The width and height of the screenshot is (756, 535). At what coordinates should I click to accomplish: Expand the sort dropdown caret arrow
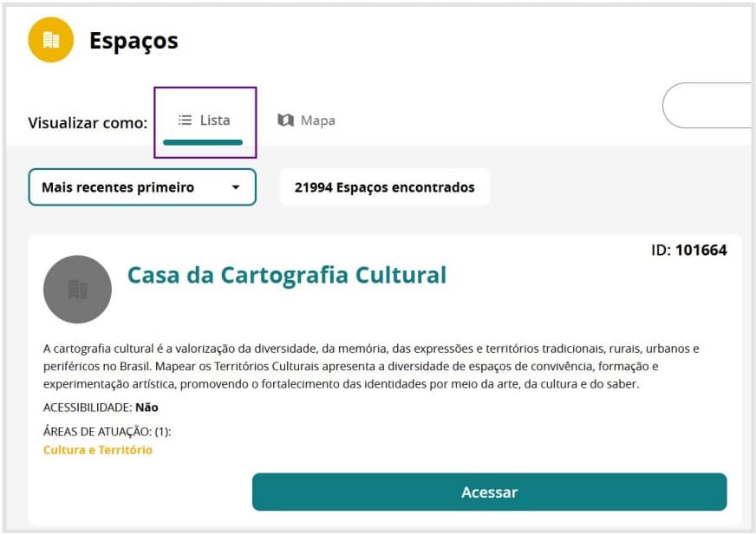click(x=235, y=187)
